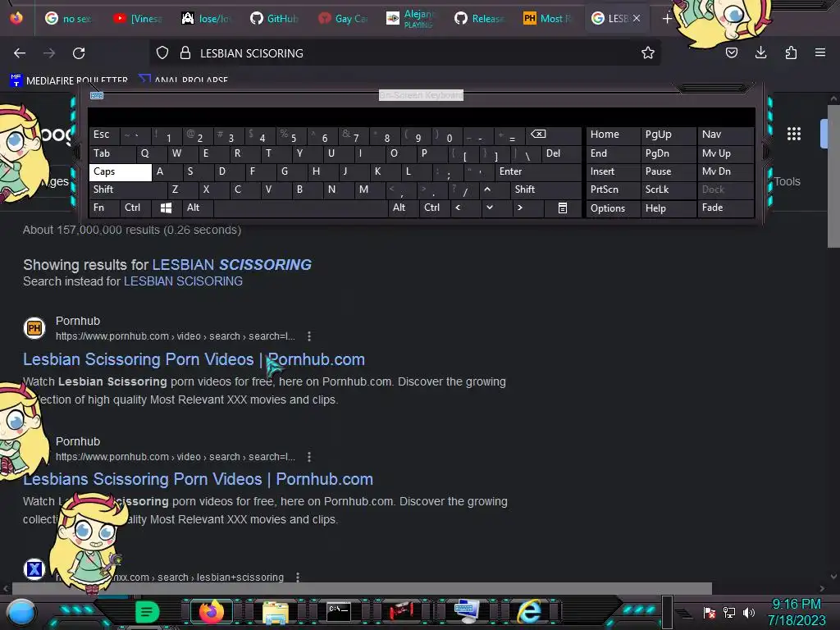Toggle the Caps key off
The image size is (840, 630).
120,172
